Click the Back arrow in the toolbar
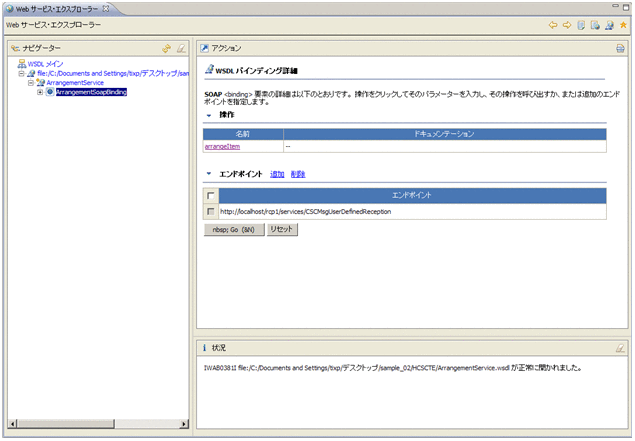 coord(553,25)
